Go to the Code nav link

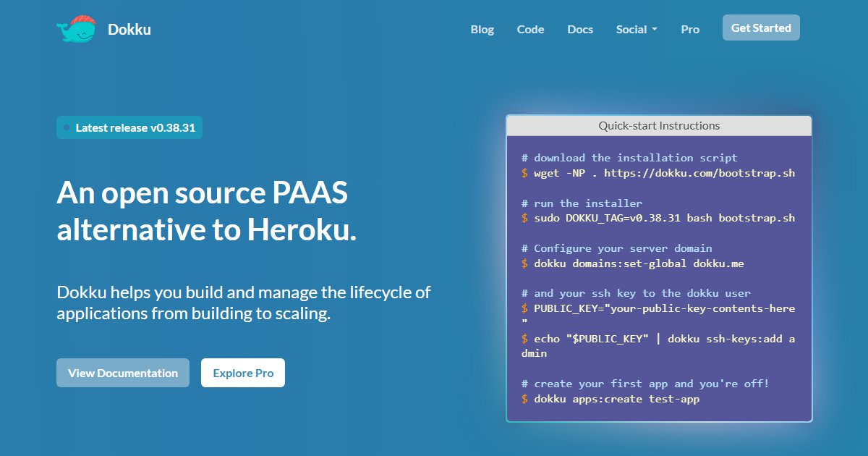530,30
